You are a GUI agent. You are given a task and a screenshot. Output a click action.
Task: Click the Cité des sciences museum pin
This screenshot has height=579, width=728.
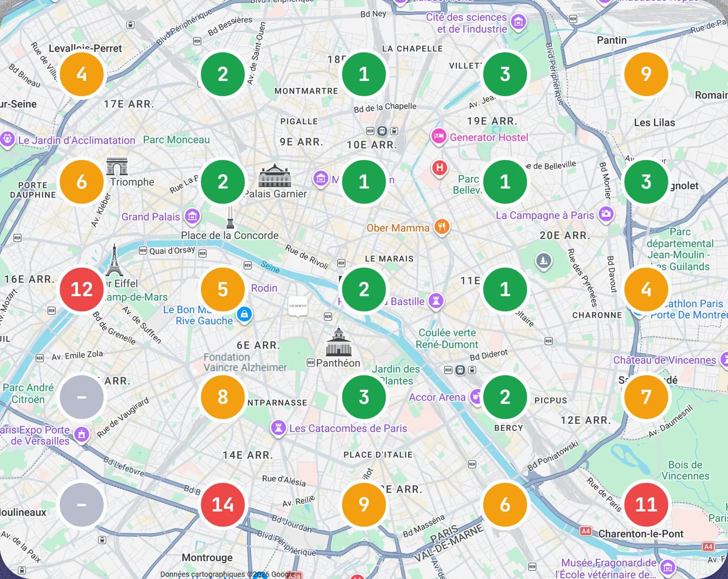click(518, 21)
